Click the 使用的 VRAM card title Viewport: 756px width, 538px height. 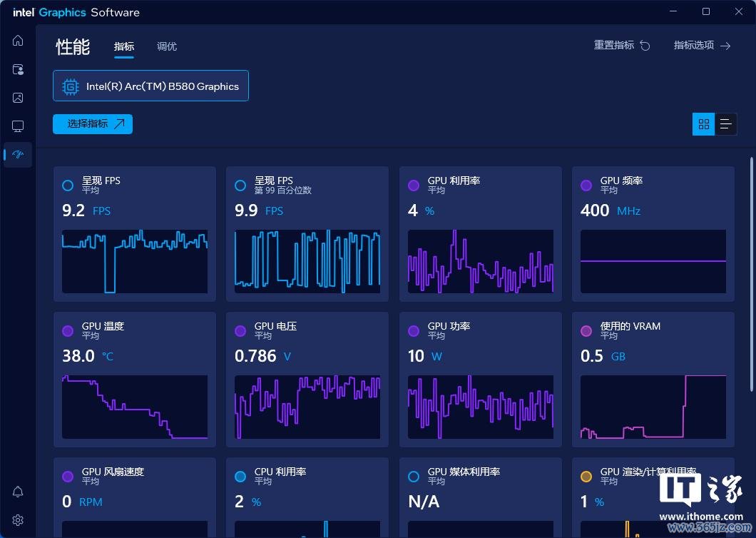coord(630,326)
